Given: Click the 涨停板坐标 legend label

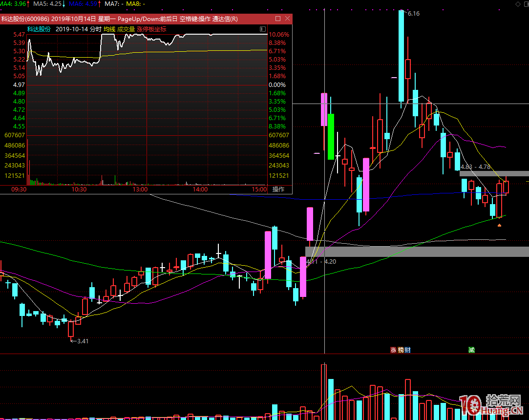Looking at the screenshot, I should (151, 29).
